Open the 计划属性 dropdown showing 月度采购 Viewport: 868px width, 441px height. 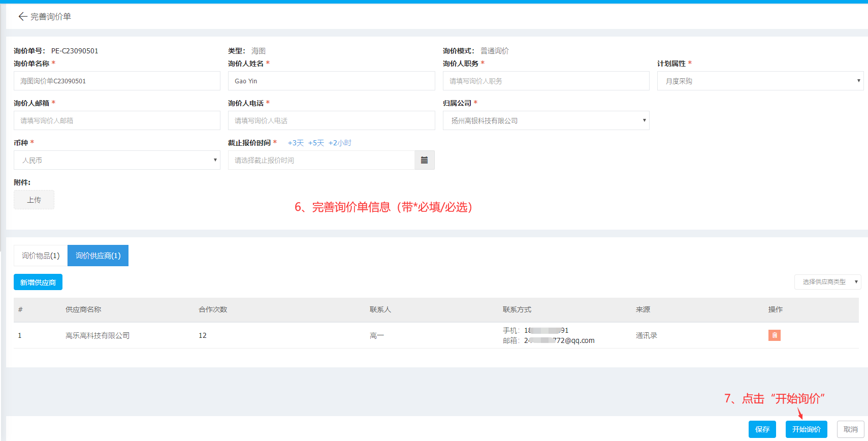tap(760, 81)
